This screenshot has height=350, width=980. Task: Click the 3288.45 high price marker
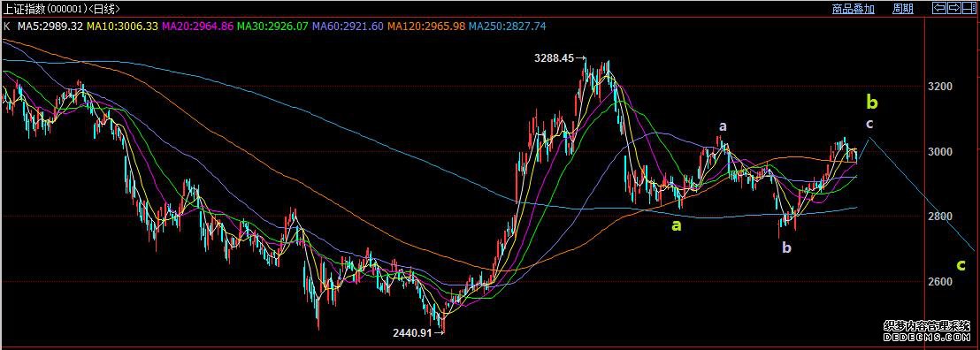pos(554,58)
